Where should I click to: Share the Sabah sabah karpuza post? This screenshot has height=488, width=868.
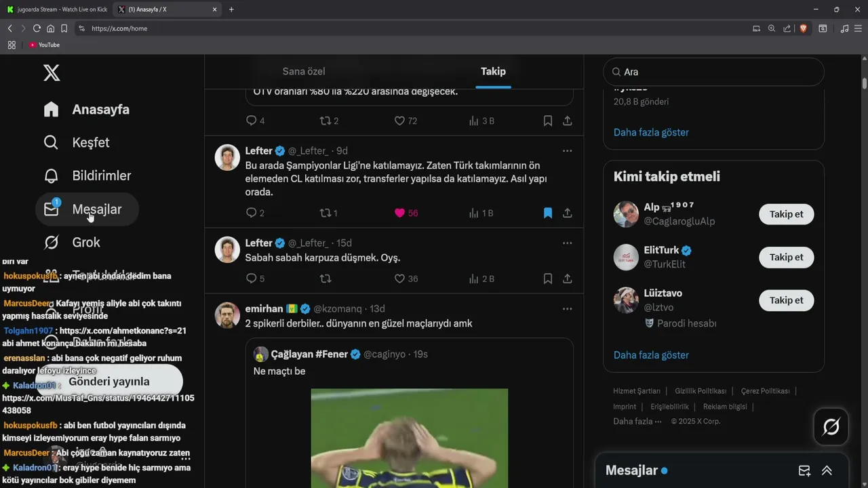(x=568, y=278)
